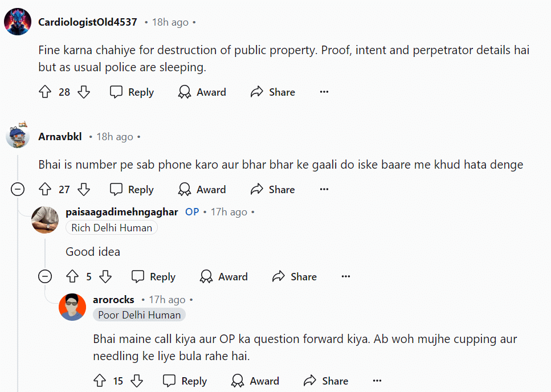The image size is (551, 392).
Task: Open more options on Arnavbkl's comment
Action: pyautogui.click(x=324, y=190)
